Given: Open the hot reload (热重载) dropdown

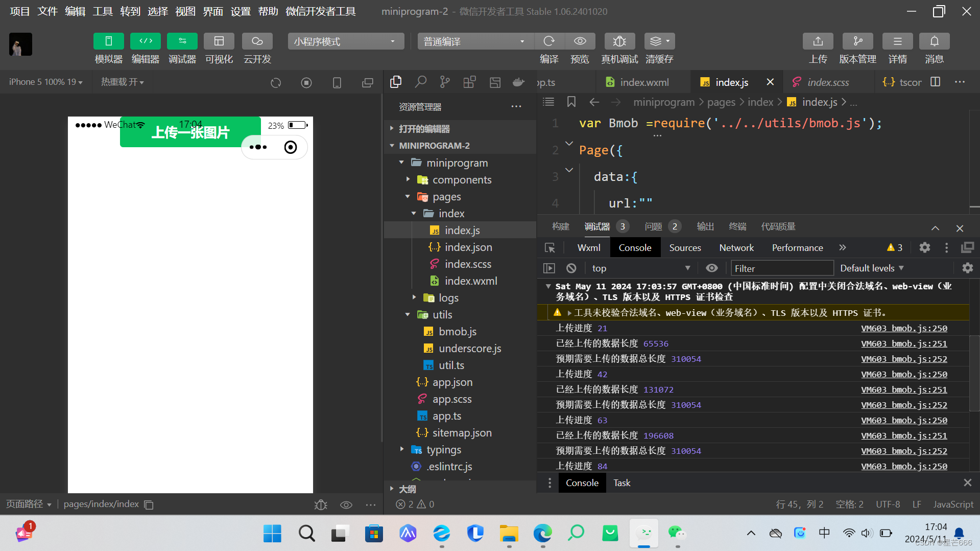Looking at the screenshot, I should point(122,82).
